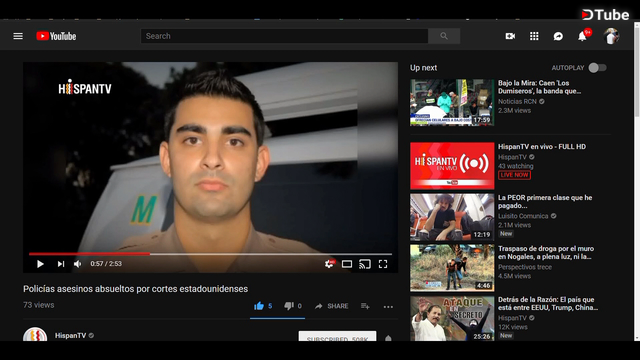
Task: Open the player settings gear
Action: [x=329, y=264]
